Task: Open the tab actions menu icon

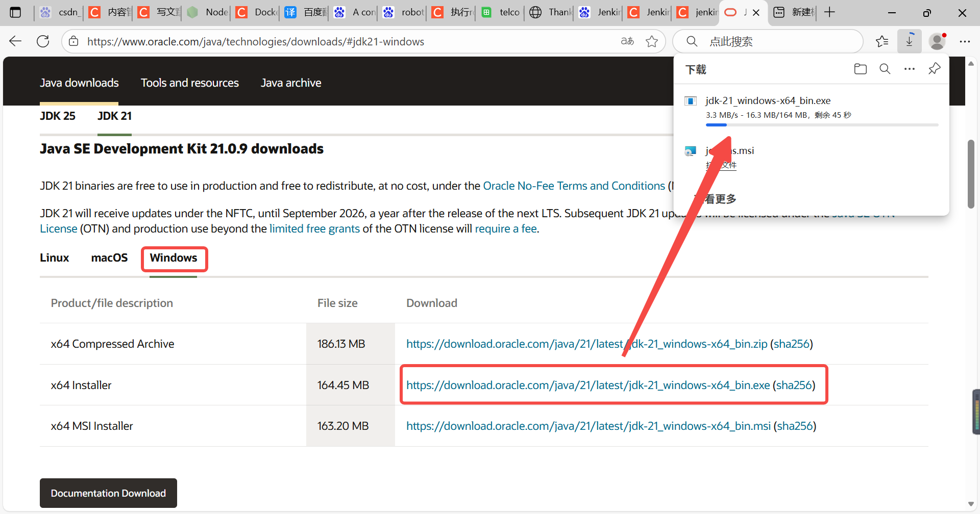Action: (15, 12)
